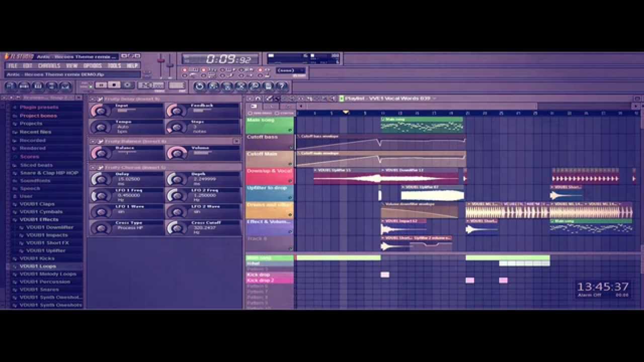This screenshot has height=362, width=644.
Task: Click the Fruity Balance Volume knob
Action: pyautogui.click(x=177, y=152)
